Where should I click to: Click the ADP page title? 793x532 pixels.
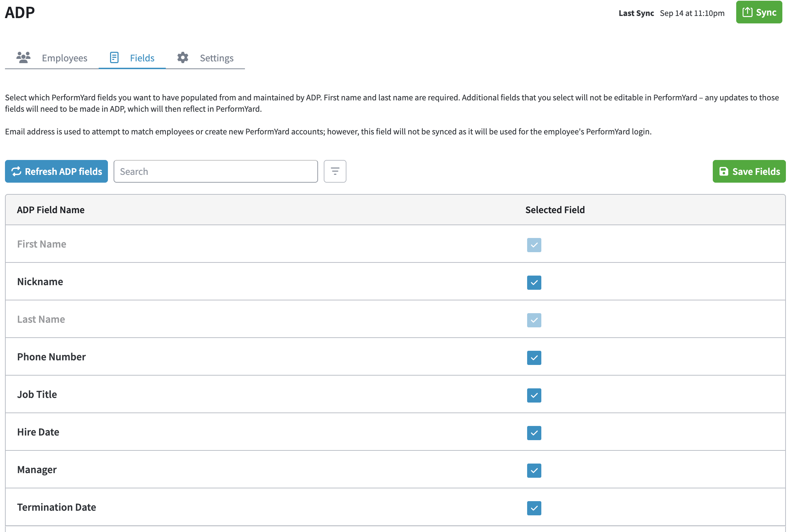coord(20,12)
